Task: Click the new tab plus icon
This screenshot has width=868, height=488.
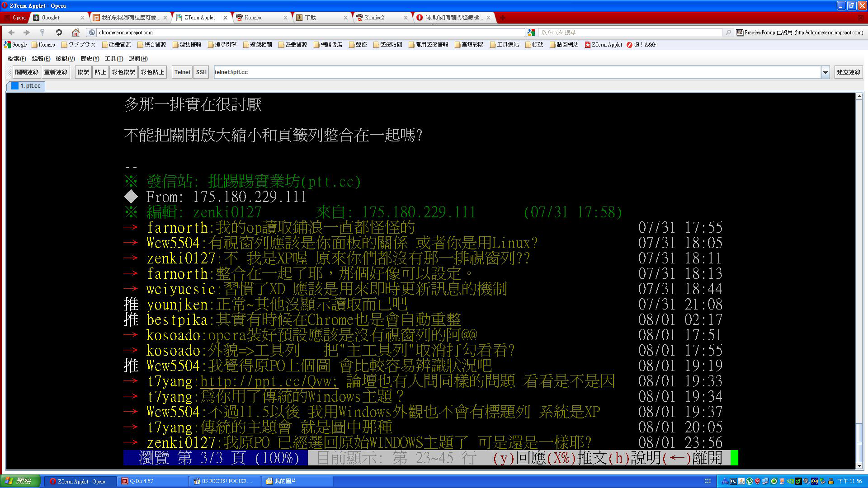Action: pos(503,18)
